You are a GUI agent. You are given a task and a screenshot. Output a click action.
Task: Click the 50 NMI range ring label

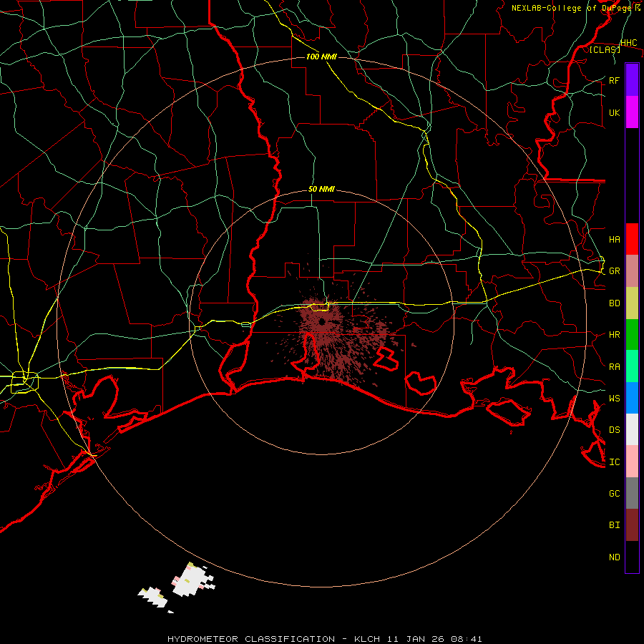pos(321,190)
